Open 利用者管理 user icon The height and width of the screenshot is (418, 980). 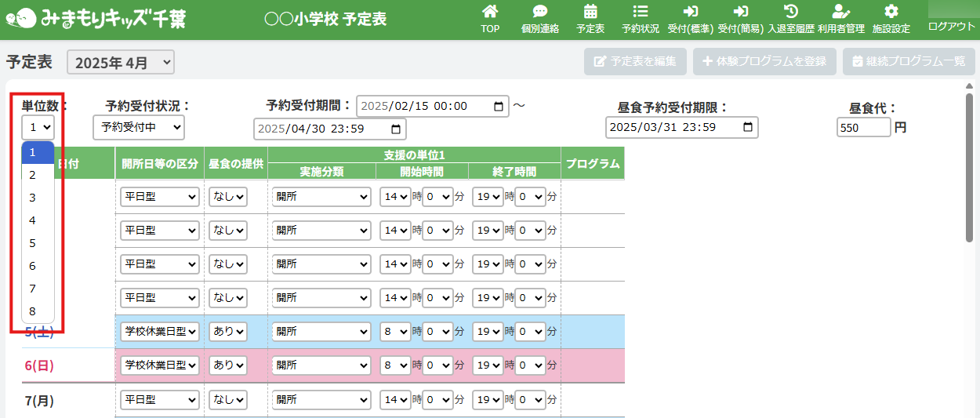pos(840,12)
